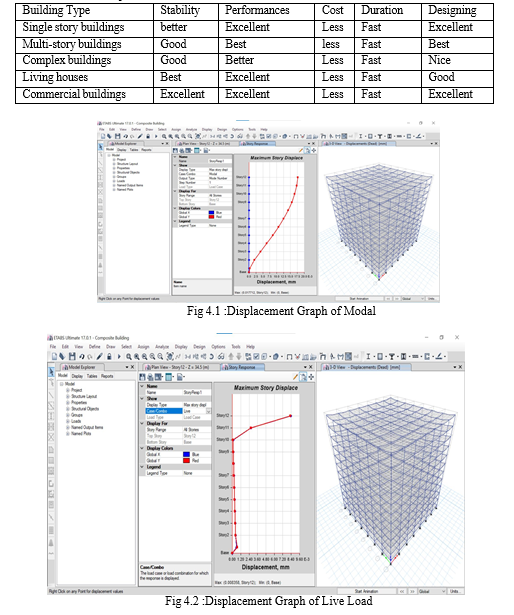Click pencil edit icon in Fig 4.2 main toolbar
Image resolution: width=514 pixels, height=615 pixels.
[100, 357]
